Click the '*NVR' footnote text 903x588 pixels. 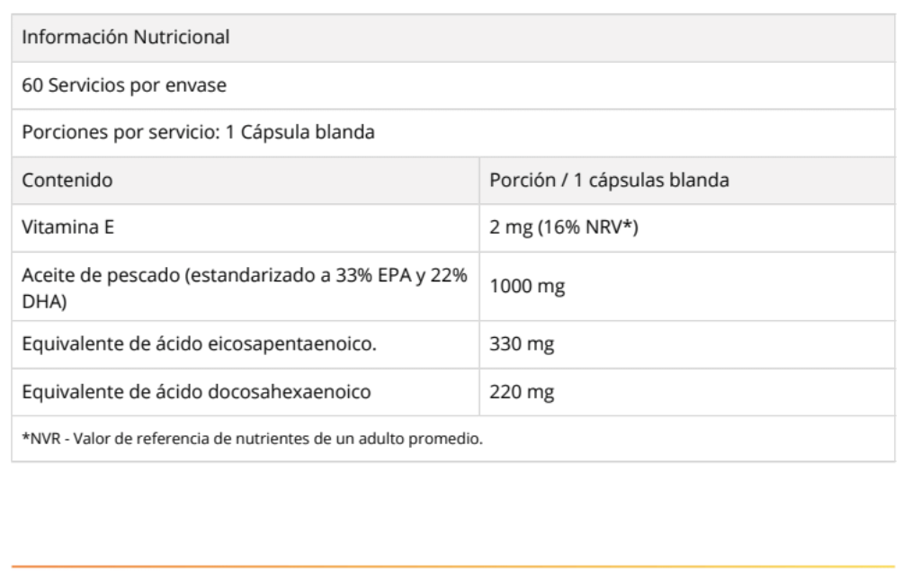(37, 439)
